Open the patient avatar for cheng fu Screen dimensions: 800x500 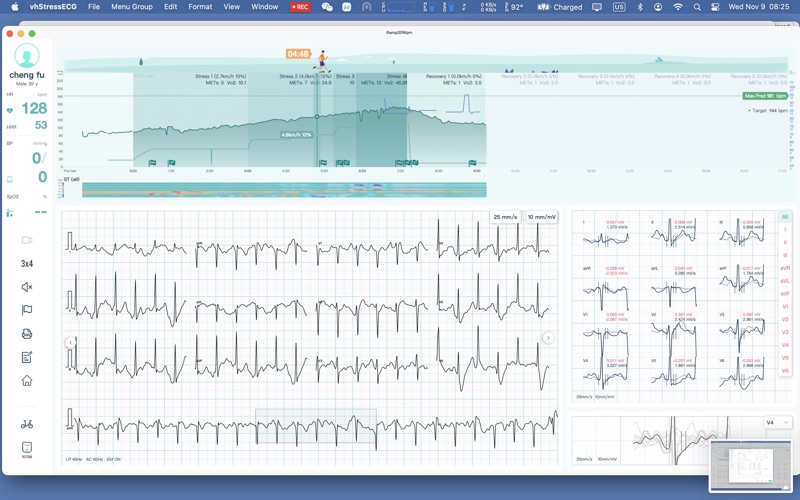[27, 55]
